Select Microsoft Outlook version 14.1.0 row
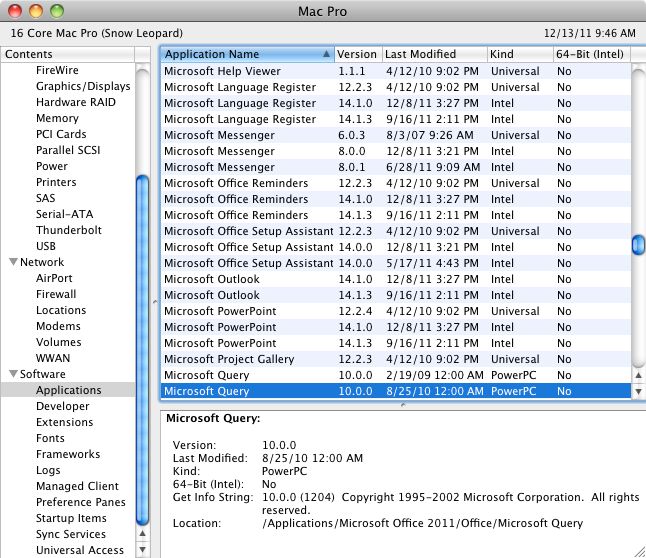 point(396,279)
